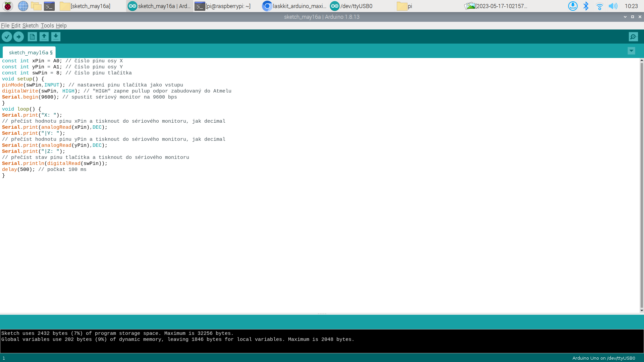Click the editor/console pane divider handle
644x362 pixels.
(322, 314)
